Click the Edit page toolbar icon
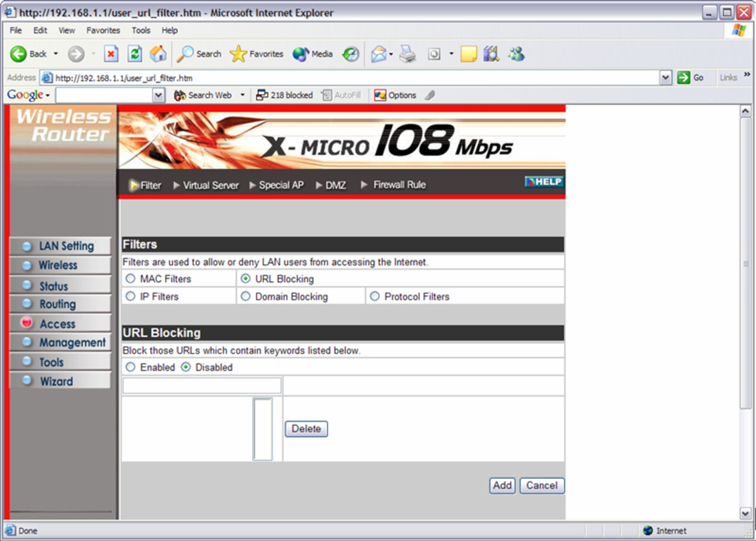This screenshot has height=541, width=756. click(434, 54)
